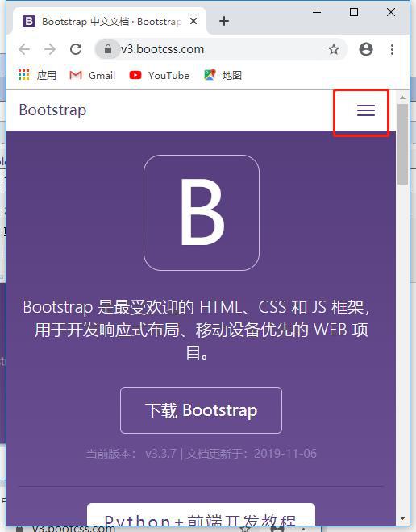
Task: Close the Bootstrap tab
Action: [x=193, y=22]
